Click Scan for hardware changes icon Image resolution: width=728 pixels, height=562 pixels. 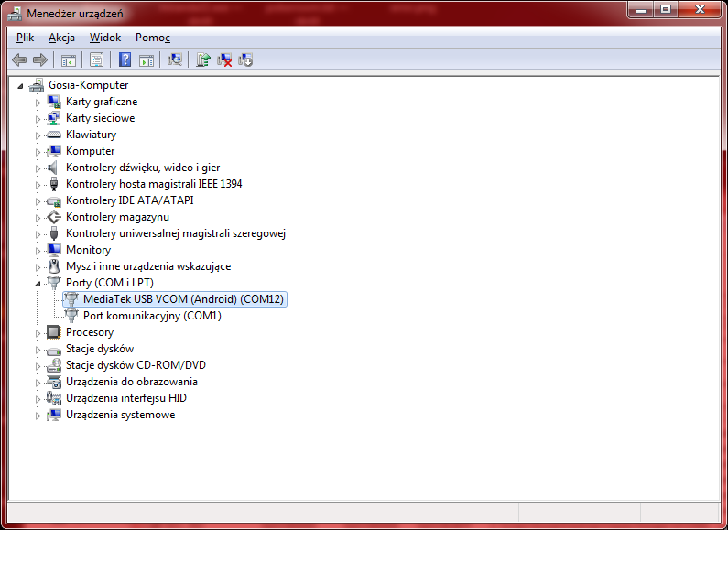(x=175, y=59)
